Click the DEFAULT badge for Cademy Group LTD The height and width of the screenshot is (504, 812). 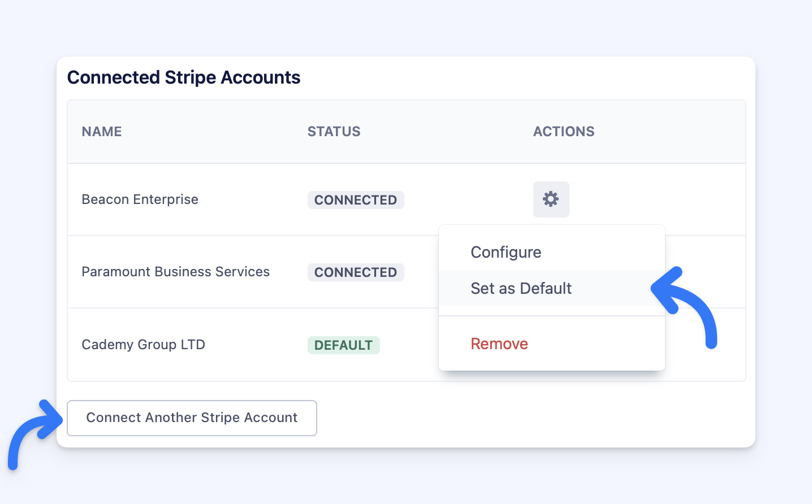pos(343,345)
